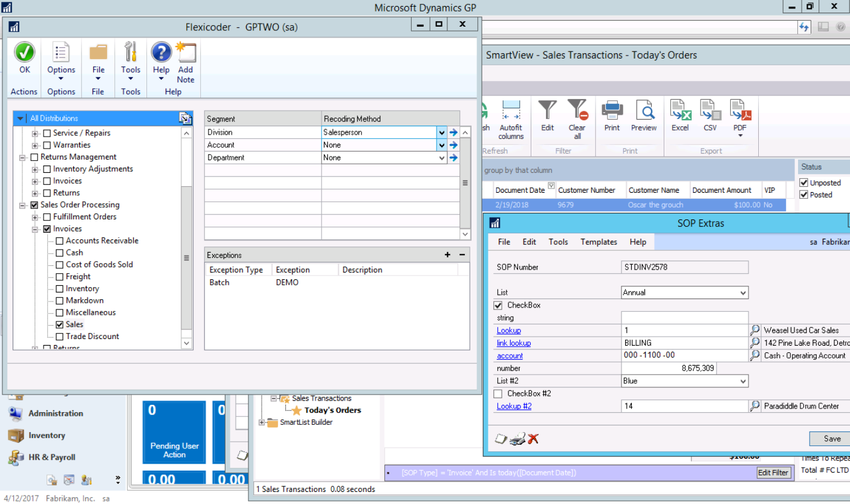
Task: Open the Help menu in SOP Extras
Action: click(x=638, y=242)
